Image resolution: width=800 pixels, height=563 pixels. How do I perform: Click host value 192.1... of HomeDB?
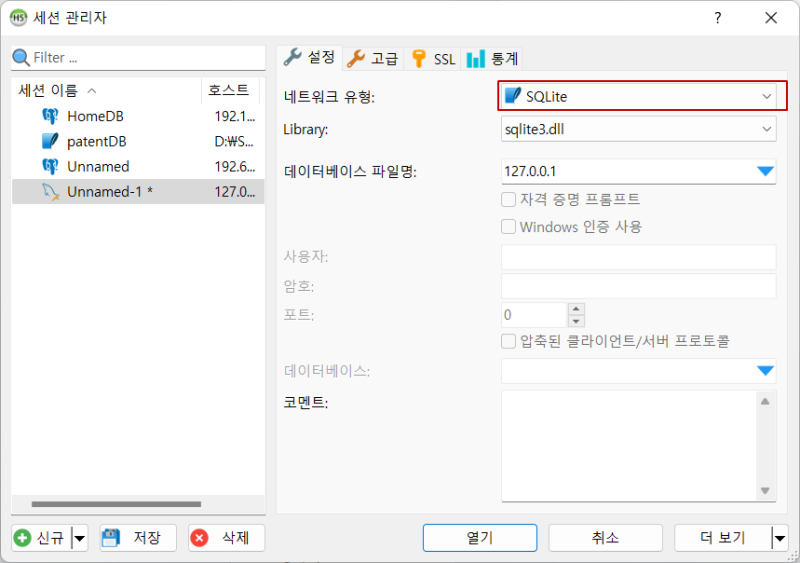(x=235, y=116)
